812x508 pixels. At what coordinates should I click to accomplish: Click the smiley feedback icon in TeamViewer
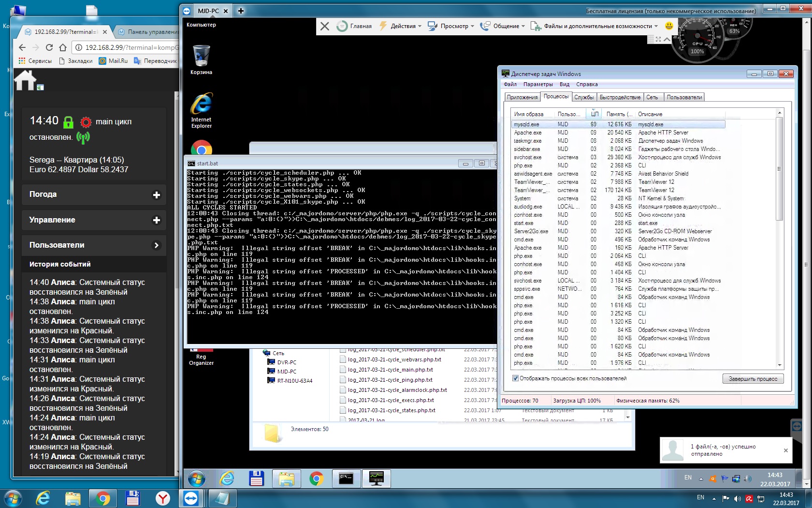pos(669,26)
